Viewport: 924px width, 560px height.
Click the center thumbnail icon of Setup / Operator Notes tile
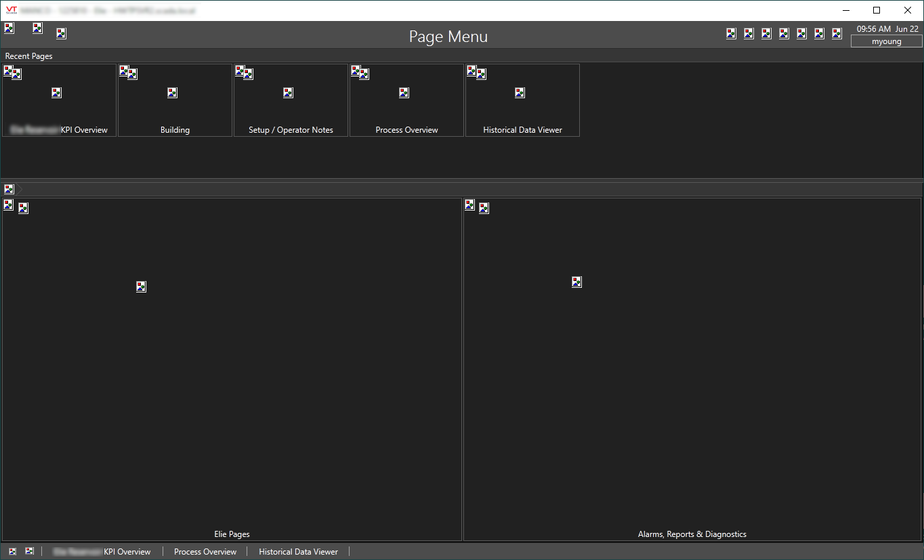point(288,93)
